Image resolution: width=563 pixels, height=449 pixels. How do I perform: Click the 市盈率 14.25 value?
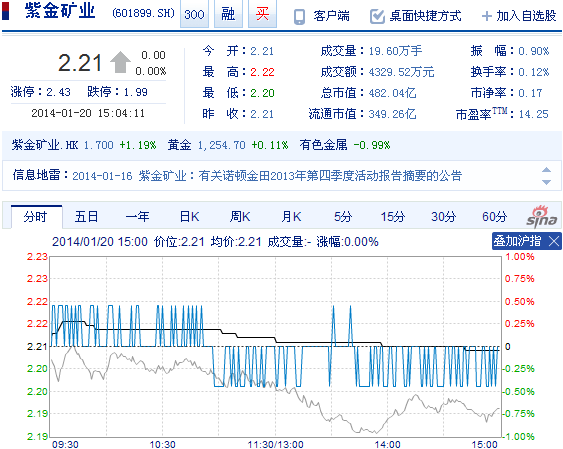coord(534,114)
